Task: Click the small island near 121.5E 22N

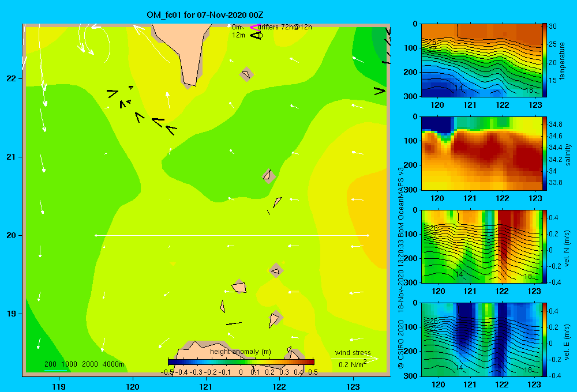Action: [246, 74]
